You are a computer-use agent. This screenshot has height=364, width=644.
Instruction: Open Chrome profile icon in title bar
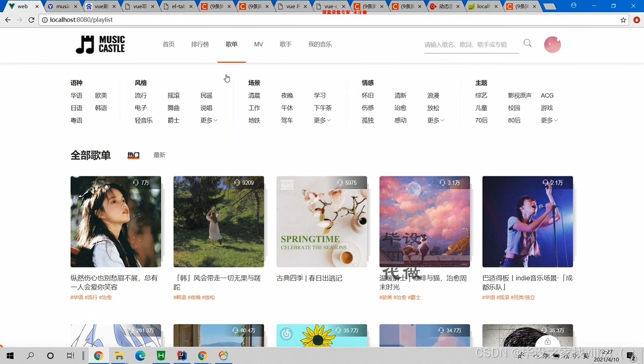[573, 6]
